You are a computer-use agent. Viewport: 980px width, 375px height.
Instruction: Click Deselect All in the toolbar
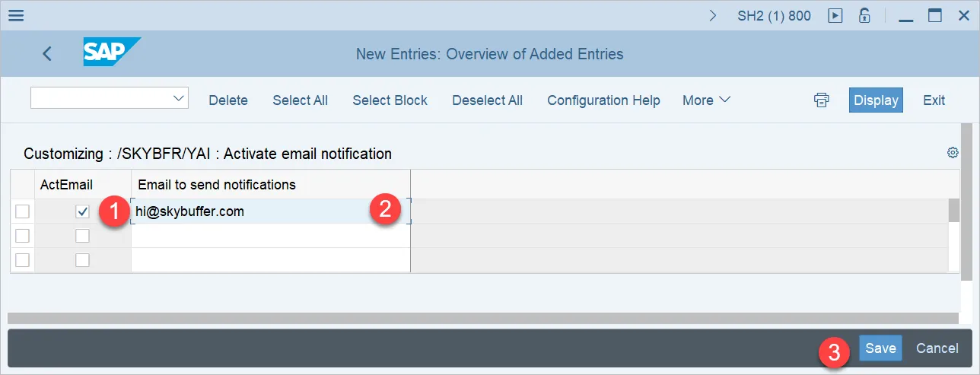click(487, 100)
